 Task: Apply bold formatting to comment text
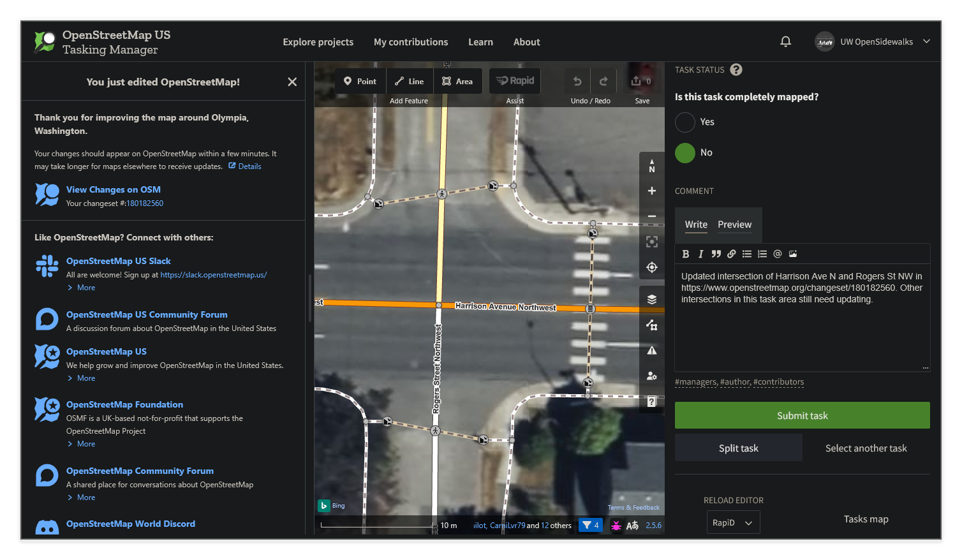pyautogui.click(x=685, y=253)
